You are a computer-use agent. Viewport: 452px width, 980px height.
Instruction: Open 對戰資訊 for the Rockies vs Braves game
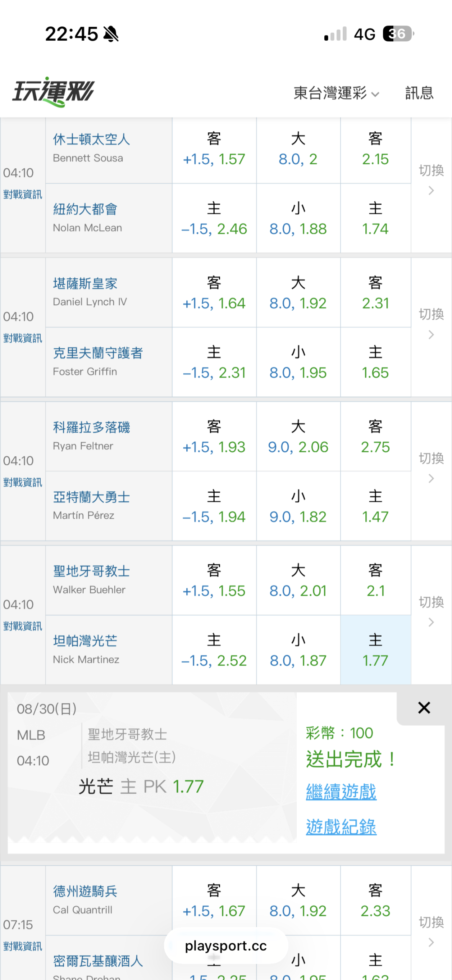pos(23,482)
